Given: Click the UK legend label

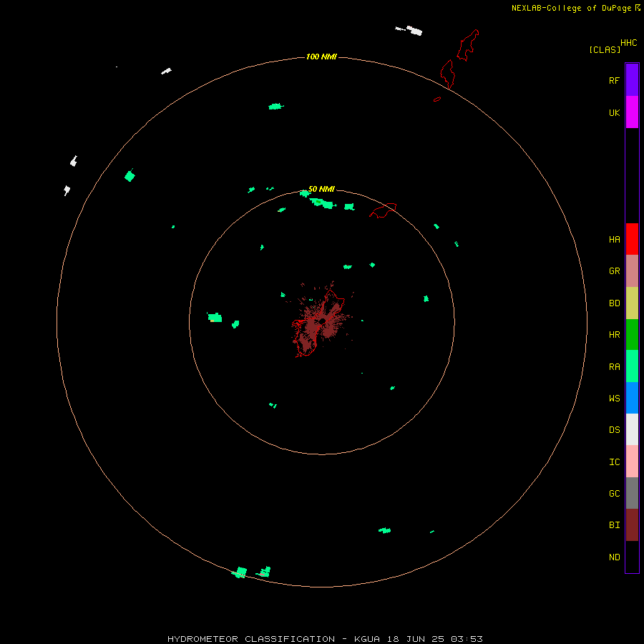Looking at the screenshot, I should pyautogui.click(x=614, y=112).
